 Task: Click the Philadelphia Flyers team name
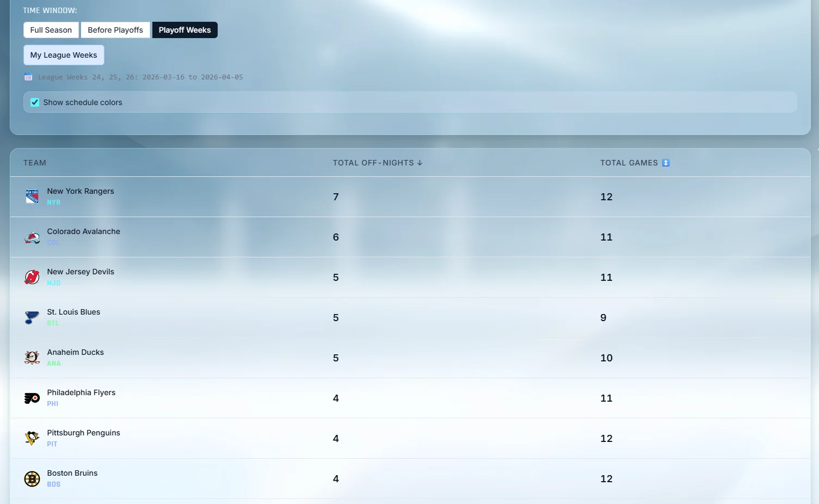tap(81, 392)
